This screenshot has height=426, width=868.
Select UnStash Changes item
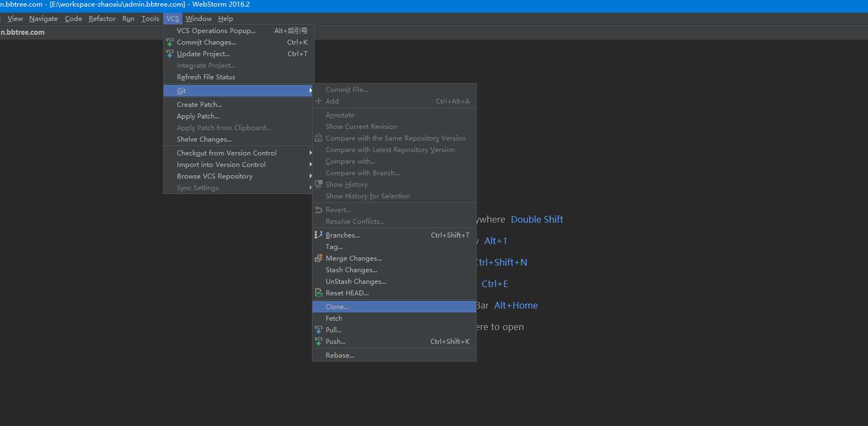(394, 281)
